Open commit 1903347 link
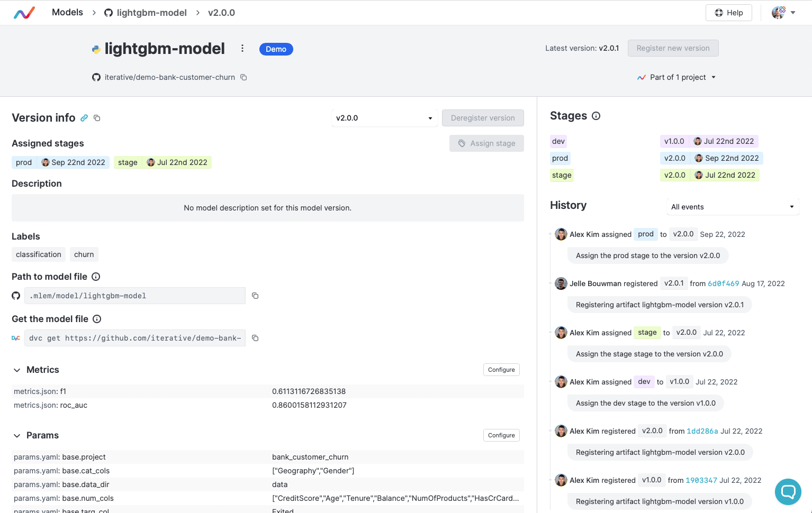812x513 pixels. [x=701, y=480]
